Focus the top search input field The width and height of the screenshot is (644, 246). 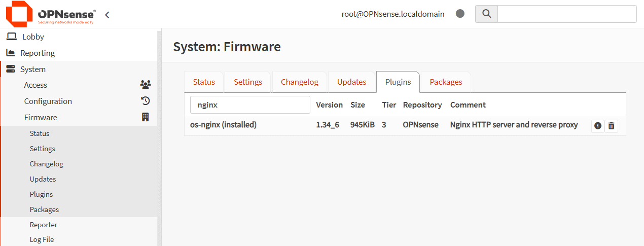567,14
